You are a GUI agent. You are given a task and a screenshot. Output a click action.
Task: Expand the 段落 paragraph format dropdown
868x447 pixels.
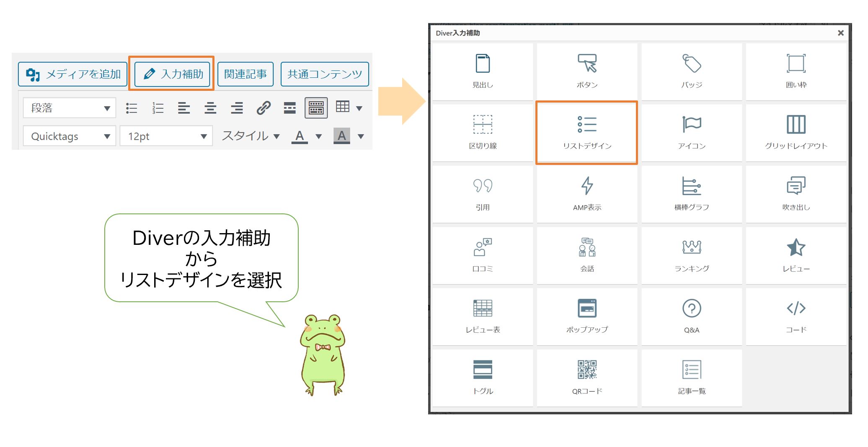click(x=70, y=108)
